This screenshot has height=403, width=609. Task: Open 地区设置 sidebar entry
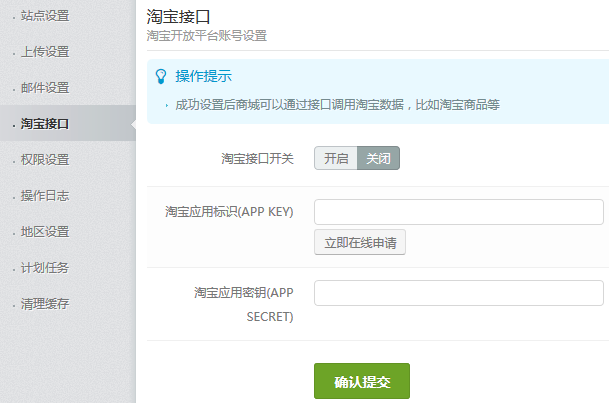pyautogui.click(x=45, y=232)
